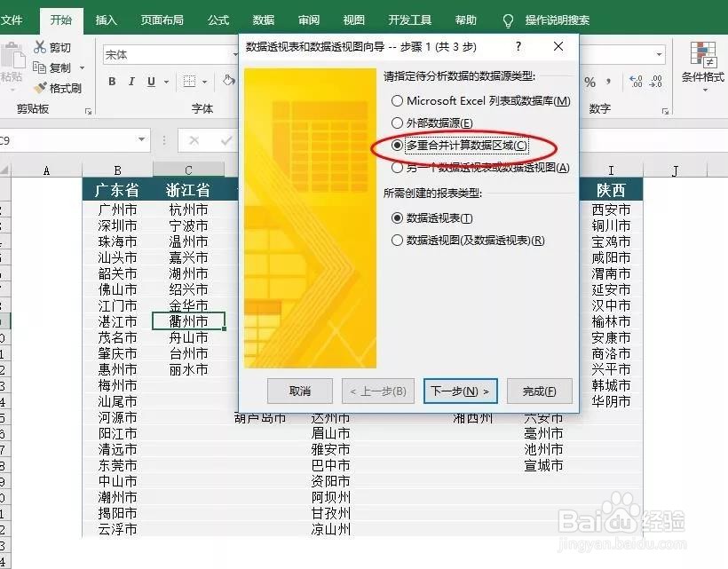Switch to the 插入 tab
This screenshot has width=728, height=569.
(x=106, y=20)
